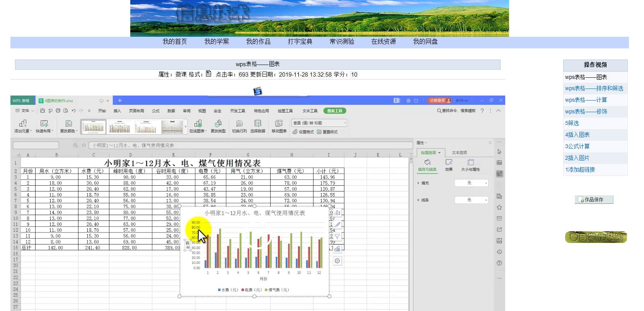The image size is (644, 311).
Task: Click the chart filter funnel icon
Action: [x=337, y=236]
